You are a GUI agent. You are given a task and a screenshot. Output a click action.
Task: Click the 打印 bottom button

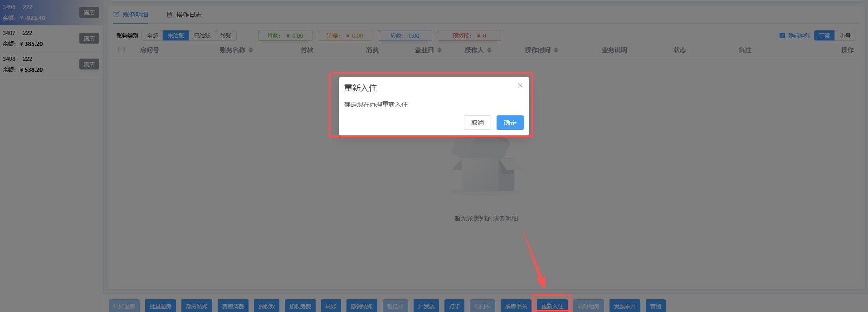(454, 306)
